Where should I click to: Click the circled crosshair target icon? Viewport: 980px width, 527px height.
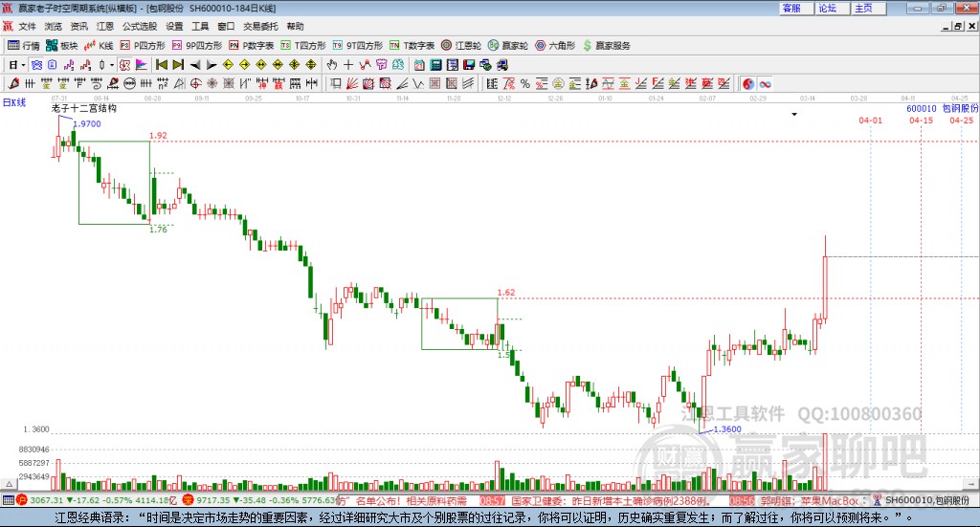coord(195,83)
